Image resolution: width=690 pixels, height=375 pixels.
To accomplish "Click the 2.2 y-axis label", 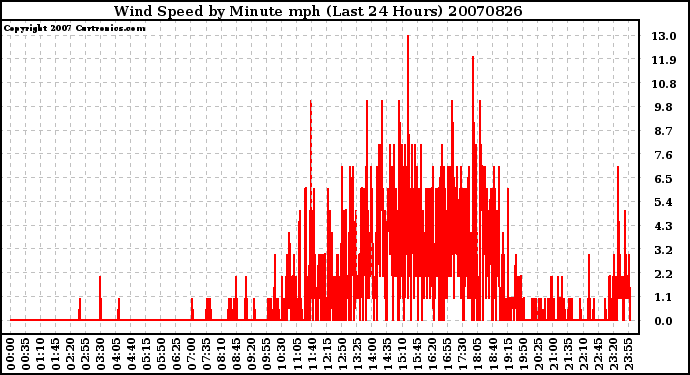I will tap(664, 274).
